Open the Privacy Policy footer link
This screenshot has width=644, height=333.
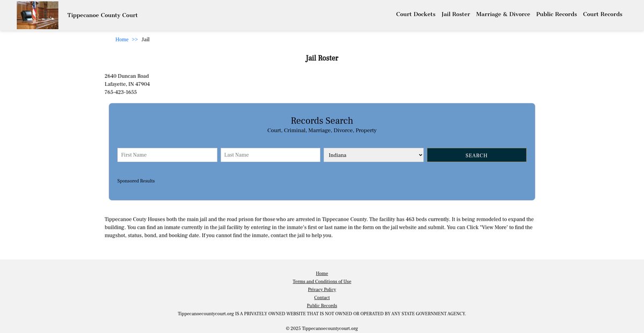click(322, 289)
